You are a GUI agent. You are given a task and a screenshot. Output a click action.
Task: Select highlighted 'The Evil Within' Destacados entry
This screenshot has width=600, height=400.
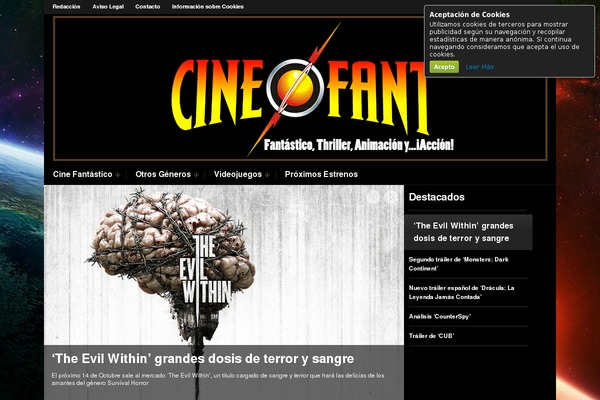pos(468,232)
